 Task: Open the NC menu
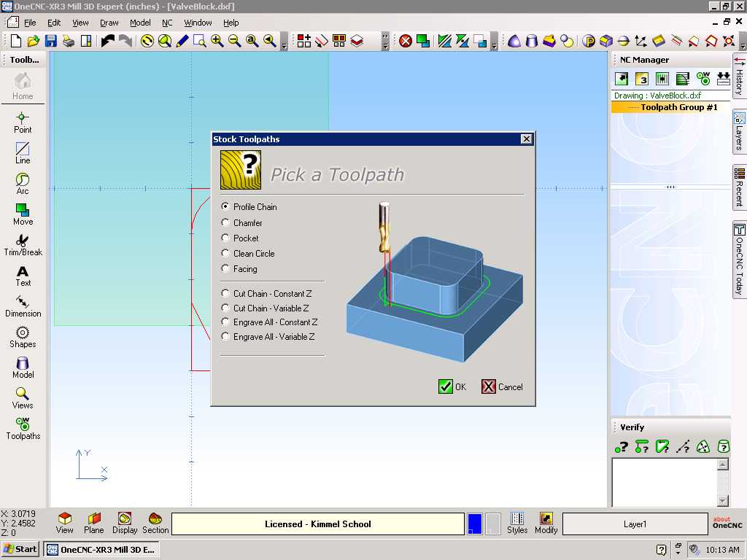point(167,23)
